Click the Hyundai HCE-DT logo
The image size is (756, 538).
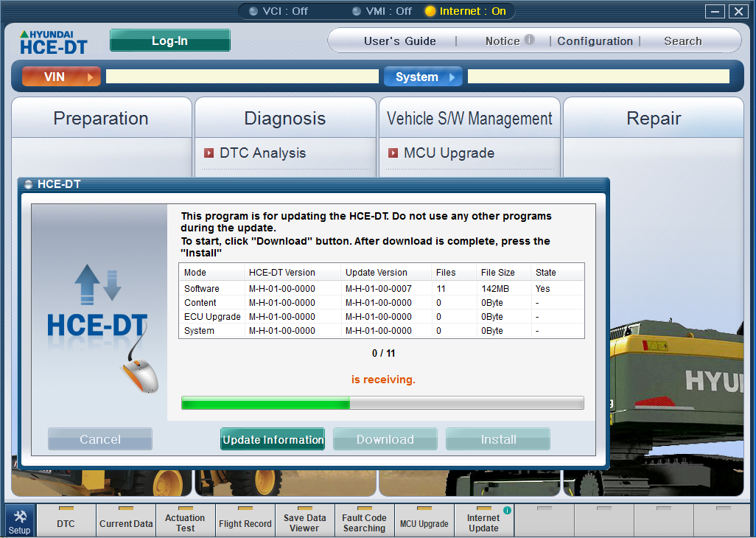[54, 42]
